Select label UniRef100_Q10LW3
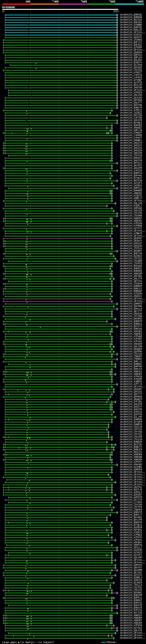 coord(131,98)
